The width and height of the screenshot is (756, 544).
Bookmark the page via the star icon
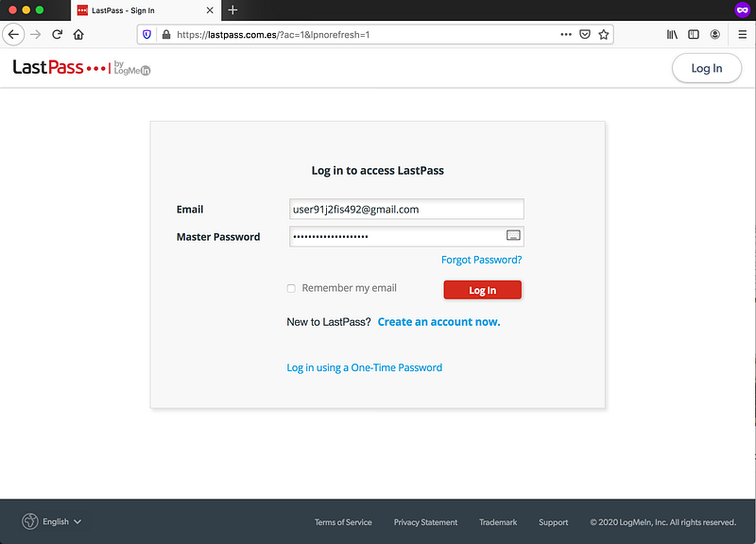tap(604, 33)
